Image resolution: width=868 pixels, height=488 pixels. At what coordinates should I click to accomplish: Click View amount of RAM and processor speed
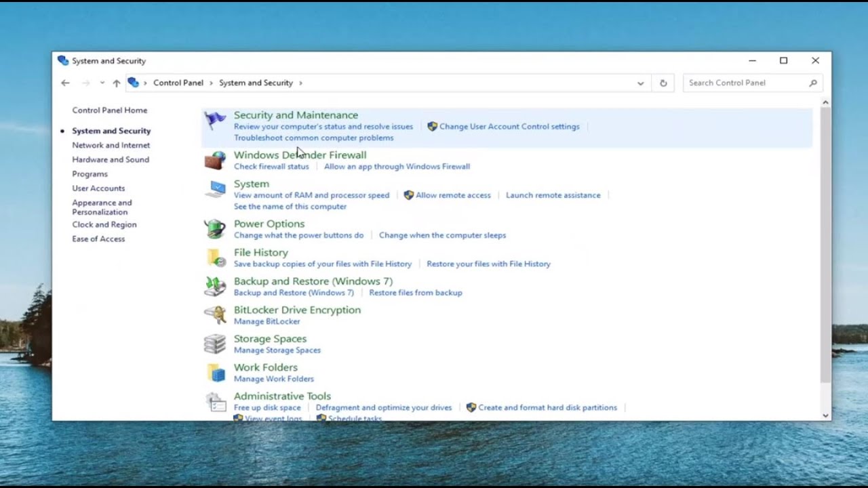coord(311,195)
